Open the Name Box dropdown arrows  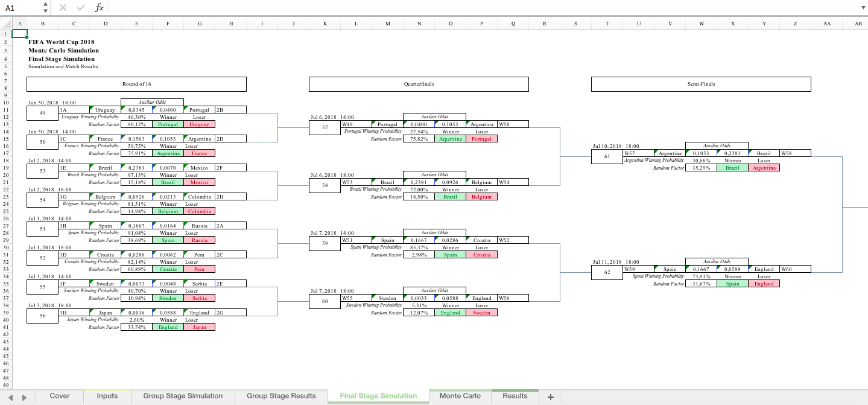point(46,8)
